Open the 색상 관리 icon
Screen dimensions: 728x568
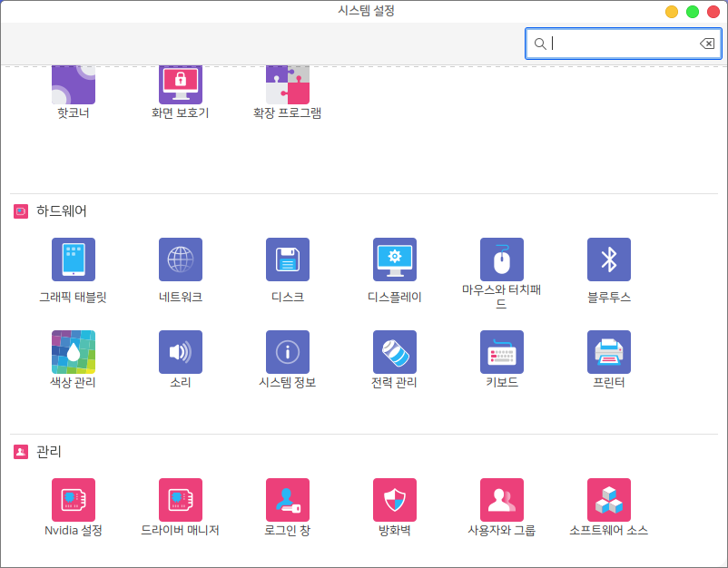74,352
